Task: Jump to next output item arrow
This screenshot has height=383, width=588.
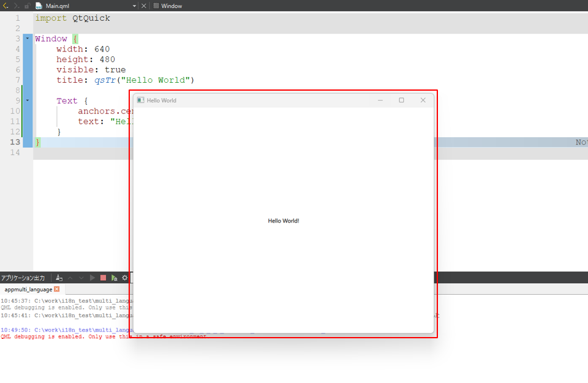Action: (81, 278)
